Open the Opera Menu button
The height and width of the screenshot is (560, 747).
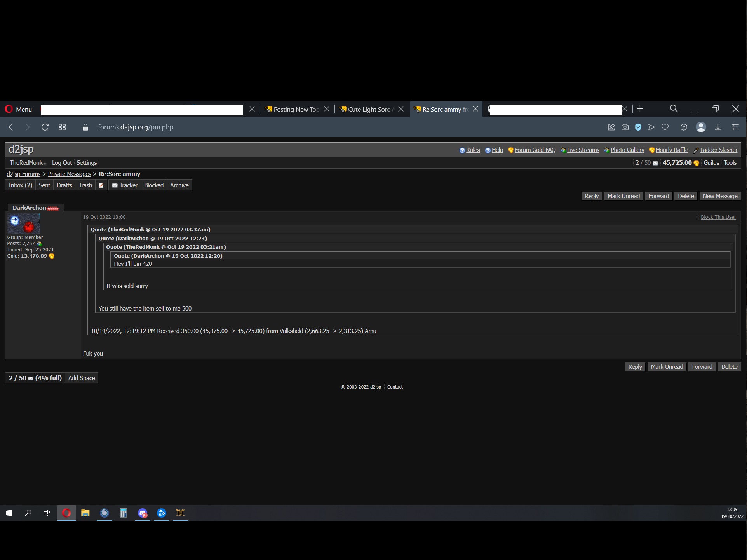coord(18,109)
